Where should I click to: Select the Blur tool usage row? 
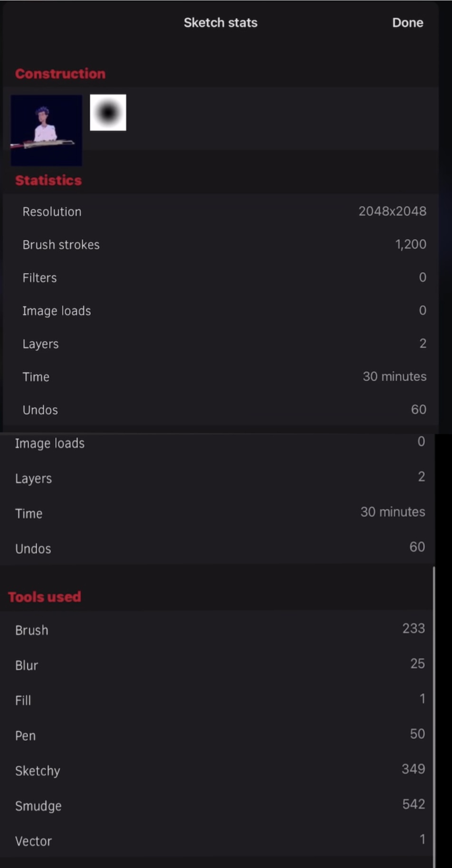(x=219, y=665)
